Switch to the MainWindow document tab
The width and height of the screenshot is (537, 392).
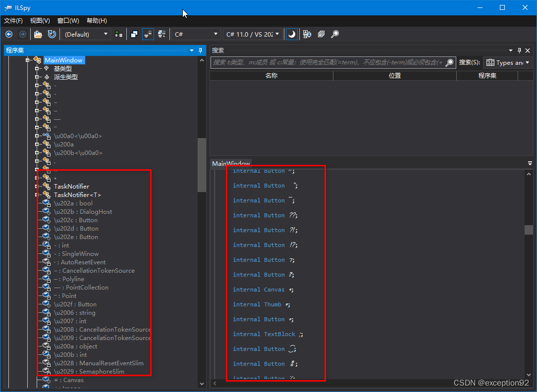point(231,163)
